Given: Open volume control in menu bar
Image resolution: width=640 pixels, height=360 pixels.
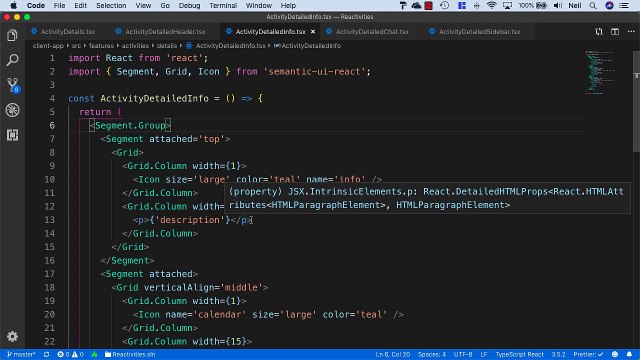Looking at the screenshot, I should point(558,5).
